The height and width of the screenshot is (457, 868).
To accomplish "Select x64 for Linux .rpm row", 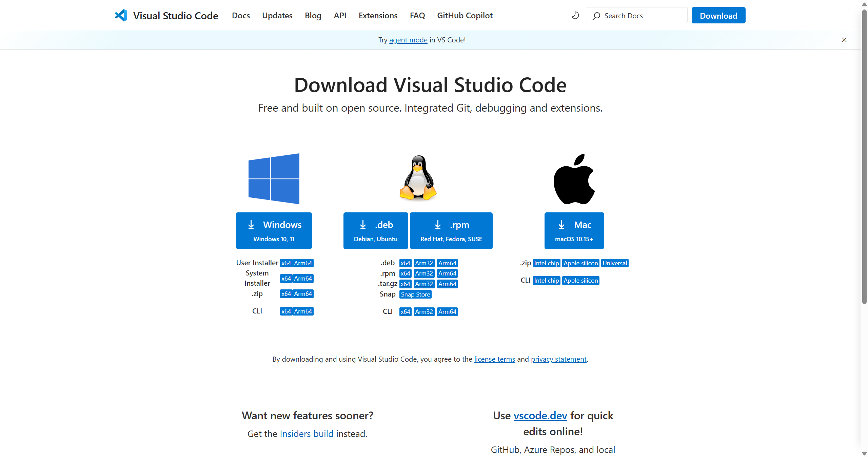I will [x=406, y=273].
